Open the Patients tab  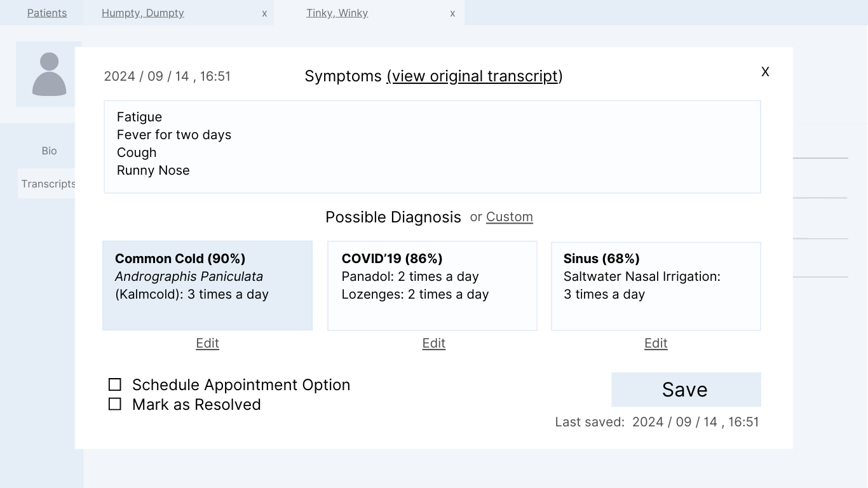47,13
